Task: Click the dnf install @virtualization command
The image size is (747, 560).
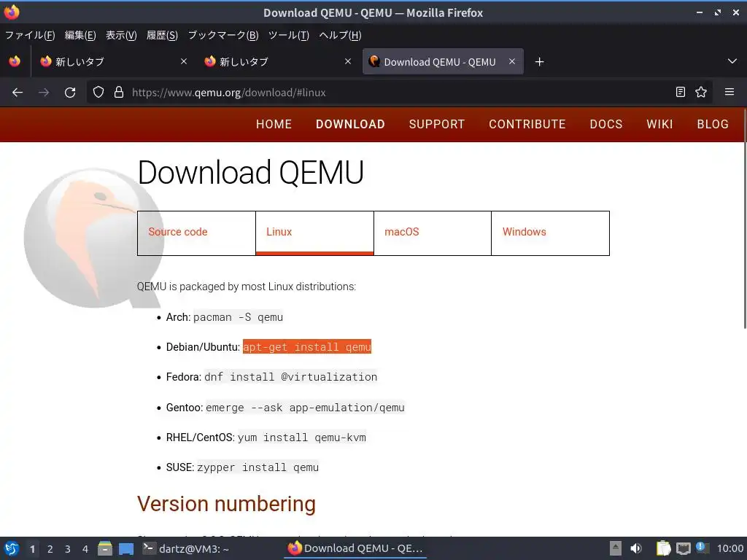Action: [x=290, y=377]
